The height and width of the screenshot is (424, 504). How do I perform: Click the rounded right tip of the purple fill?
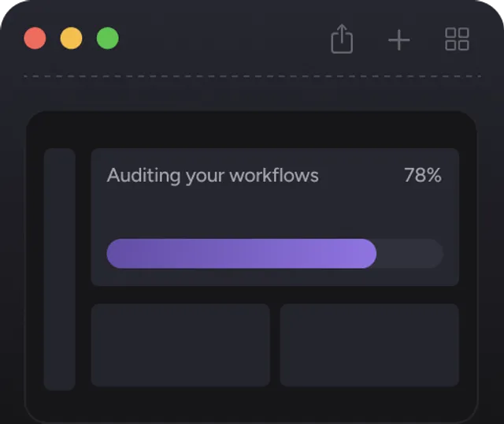point(370,254)
